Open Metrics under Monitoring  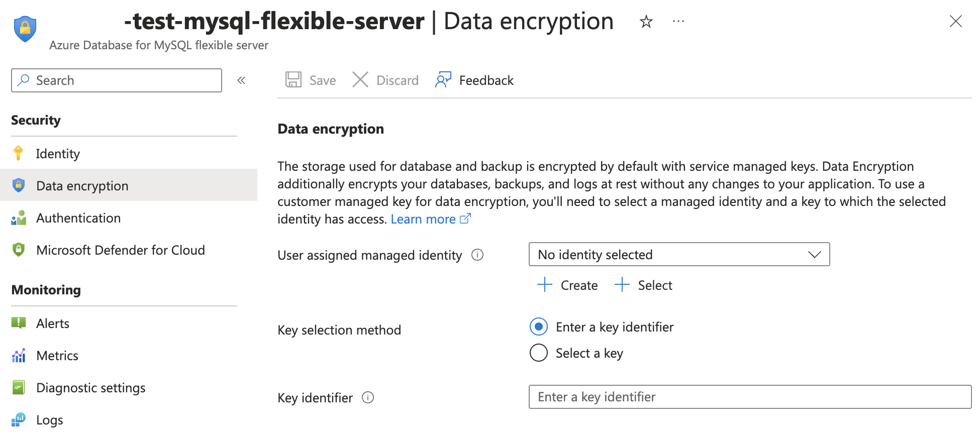click(x=57, y=356)
